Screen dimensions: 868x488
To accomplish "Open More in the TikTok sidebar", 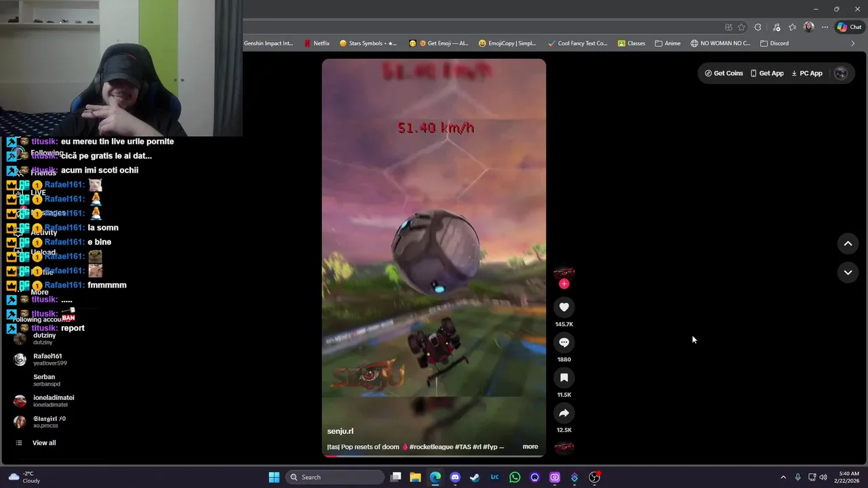I will 39,292.
